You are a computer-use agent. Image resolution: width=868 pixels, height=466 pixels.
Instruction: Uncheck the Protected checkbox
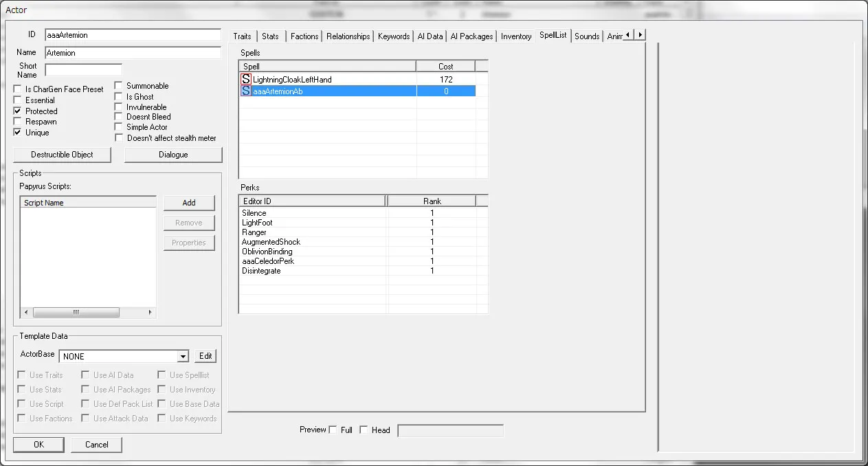(18, 111)
